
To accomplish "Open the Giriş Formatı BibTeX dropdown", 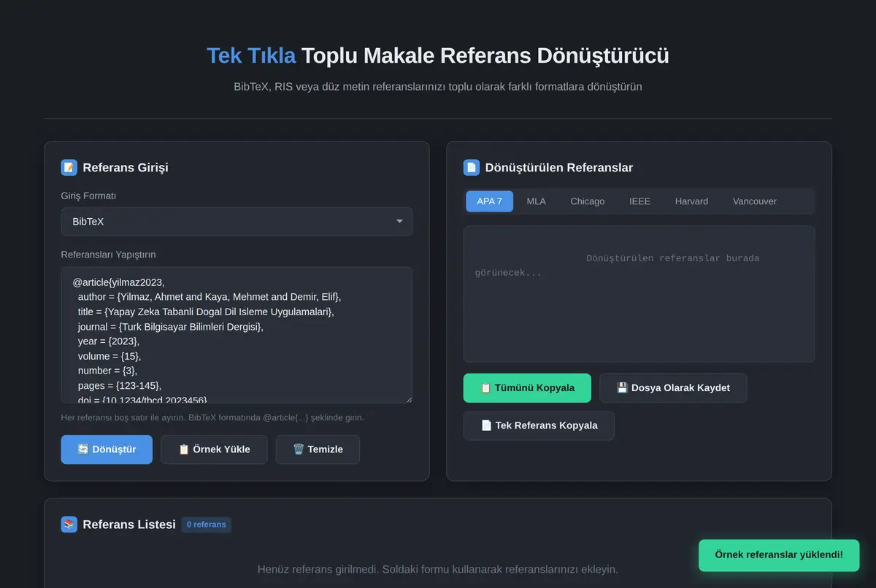I will [237, 221].
